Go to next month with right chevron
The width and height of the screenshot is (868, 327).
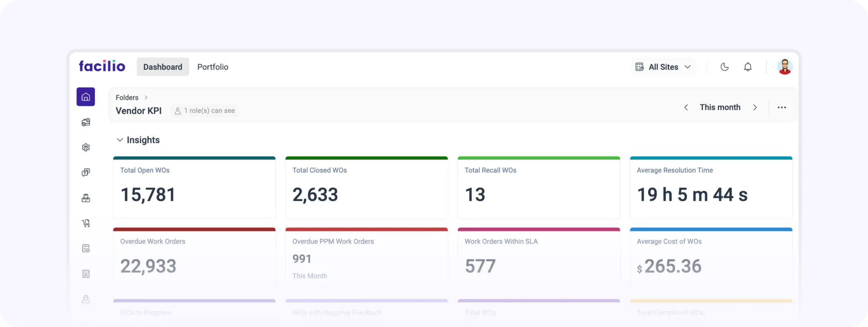[x=755, y=108]
